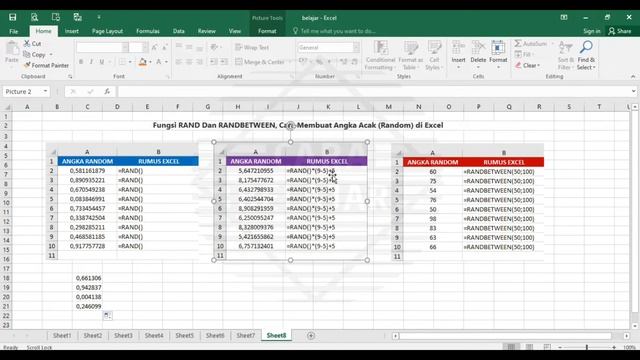Open the Number Format General dropdown
Screen dimensions: 640x360
(356, 47)
